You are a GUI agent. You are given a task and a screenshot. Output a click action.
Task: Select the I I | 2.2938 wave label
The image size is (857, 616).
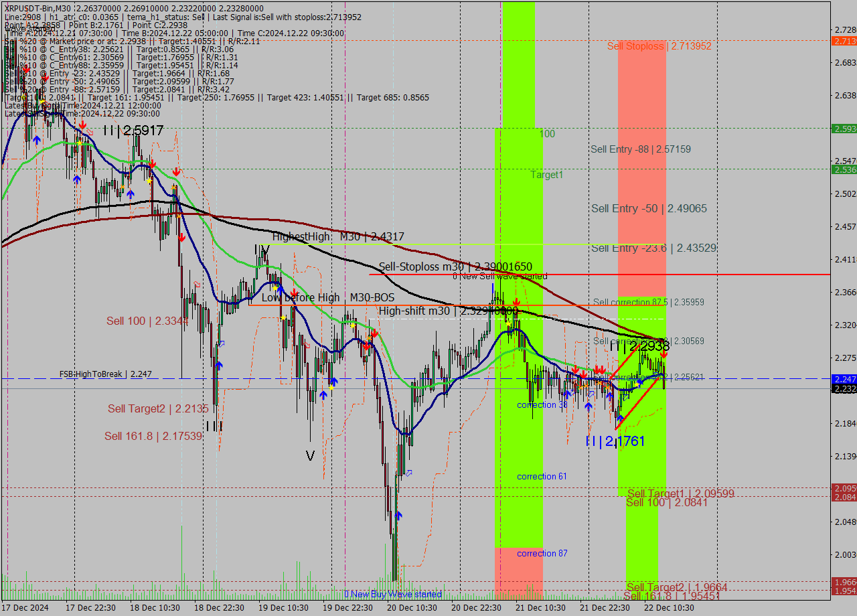pos(639,346)
